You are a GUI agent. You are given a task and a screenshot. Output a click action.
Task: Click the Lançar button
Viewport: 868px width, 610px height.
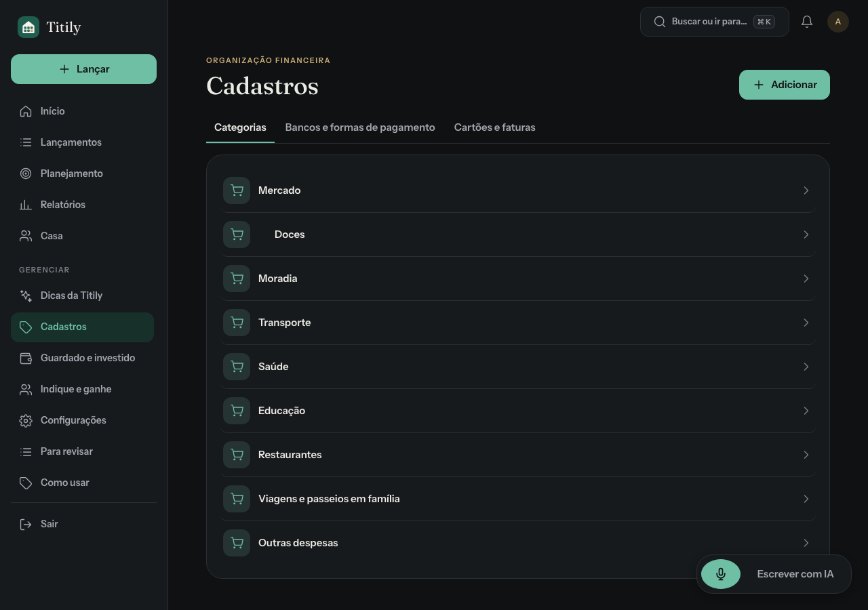click(x=83, y=69)
